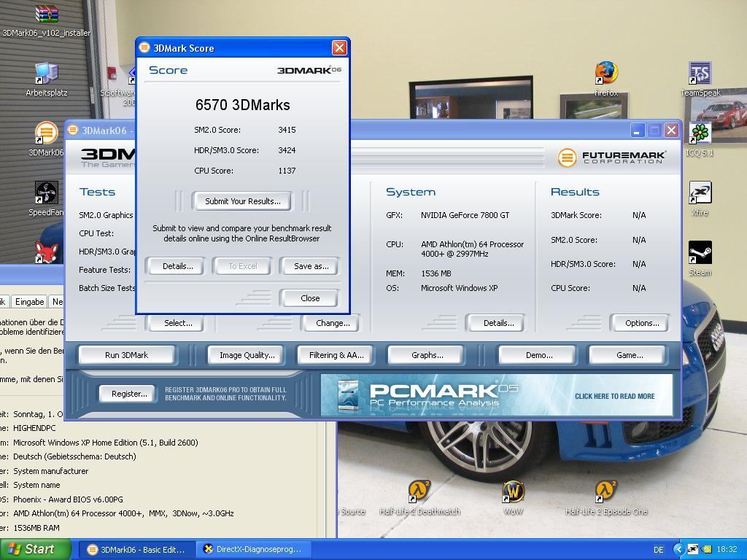Click the 3DMark06 main window title icon
The height and width of the screenshot is (560, 747).
tap(72, 130)
